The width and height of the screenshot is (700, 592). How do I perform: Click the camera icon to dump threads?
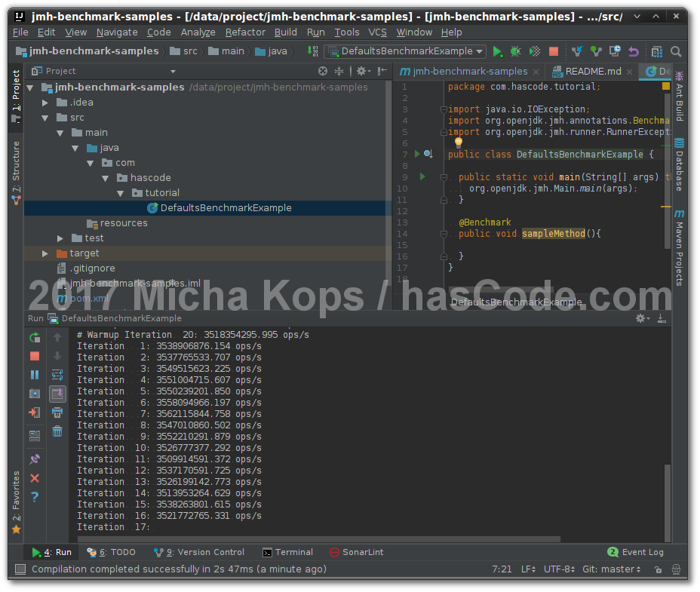tap(35, 394)
